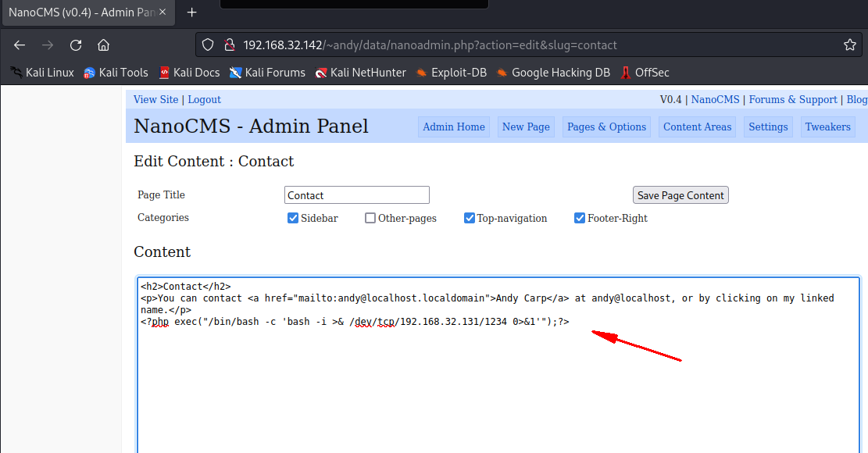Open the Tweakers menu item
Screen dimensions: 868x453
pyautogui.click(x=827, y=127)
